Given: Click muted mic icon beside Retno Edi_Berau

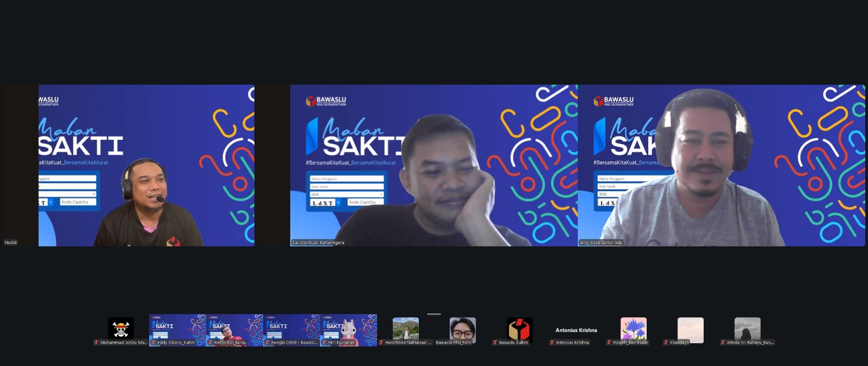Looking at the screenshot, I should pyautogui.click(x=210, y=343).
